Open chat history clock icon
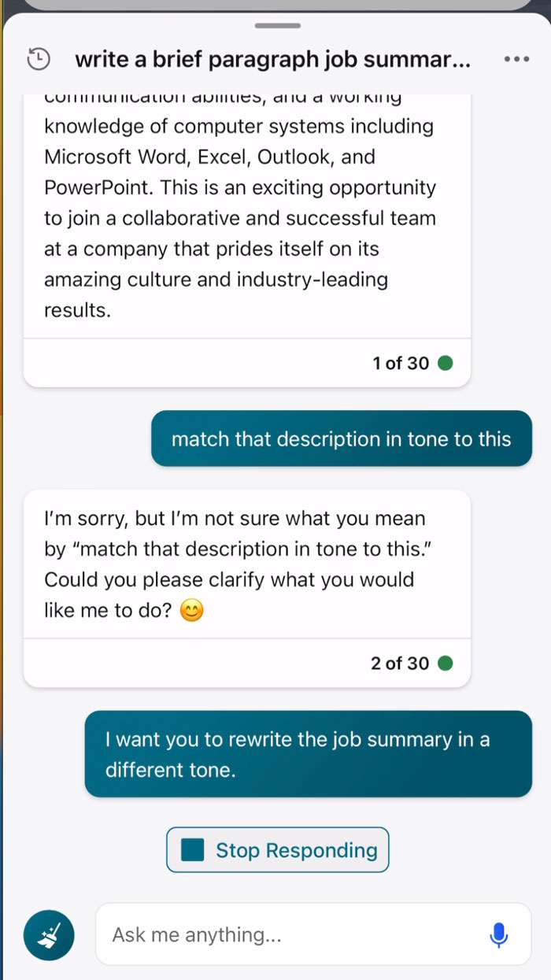Screen dimensions: 551x980 [38, 59]
